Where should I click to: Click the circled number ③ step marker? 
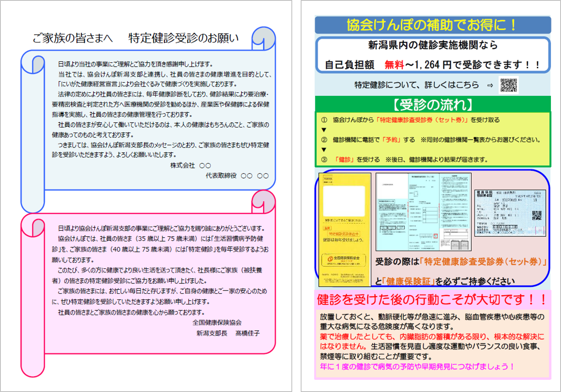(324, 160)
